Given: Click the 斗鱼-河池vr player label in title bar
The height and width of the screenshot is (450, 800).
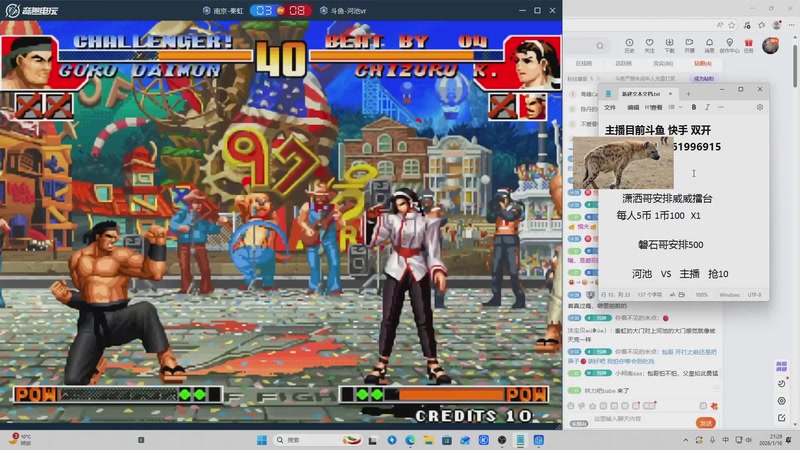Looking at the screenshot, I should (x=344, y=11).
